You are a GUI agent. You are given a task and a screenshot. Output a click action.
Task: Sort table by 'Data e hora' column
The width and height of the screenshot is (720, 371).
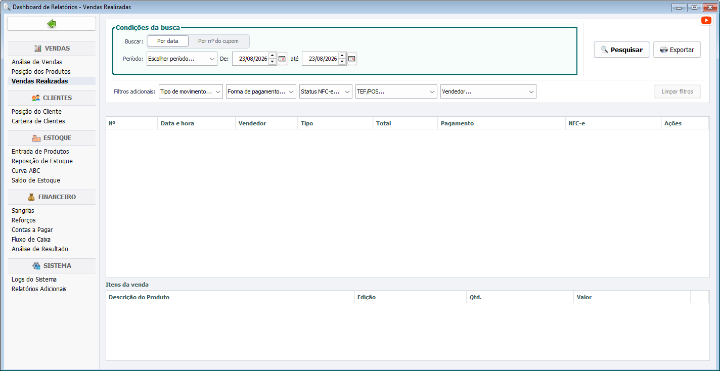(196, 123)
